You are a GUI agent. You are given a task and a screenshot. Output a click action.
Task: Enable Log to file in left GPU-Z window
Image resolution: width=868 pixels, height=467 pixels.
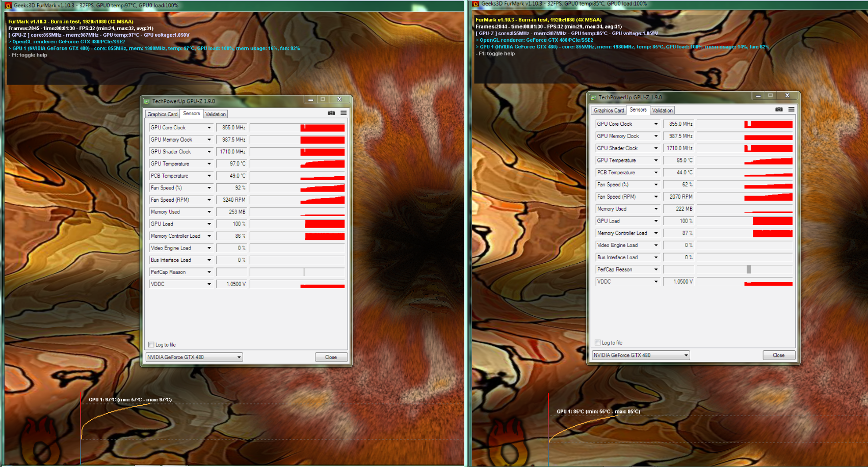click(151, 345)
